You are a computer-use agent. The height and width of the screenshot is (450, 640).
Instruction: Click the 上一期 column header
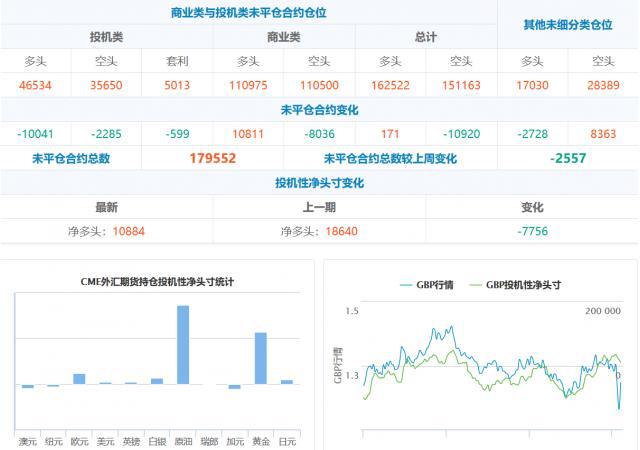[x=319, y=207]
